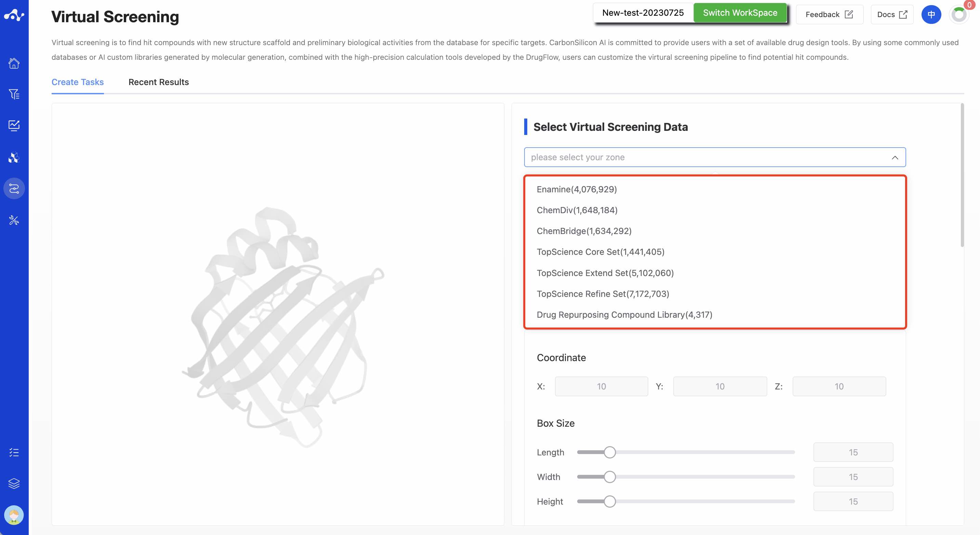The width and height of the screenshot is (980, 535).
Task: Open the notification ring icon
Action: [959, 14]
